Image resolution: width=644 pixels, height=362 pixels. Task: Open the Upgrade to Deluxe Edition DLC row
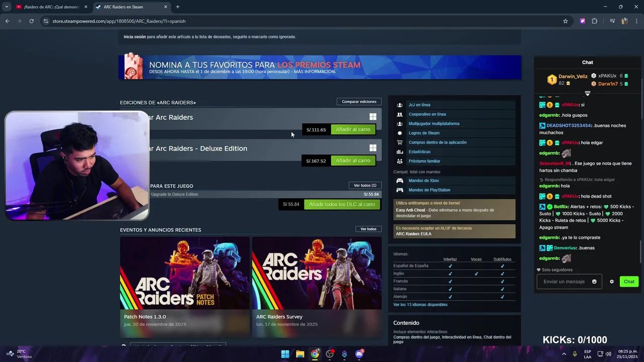[x=265, y=195]
